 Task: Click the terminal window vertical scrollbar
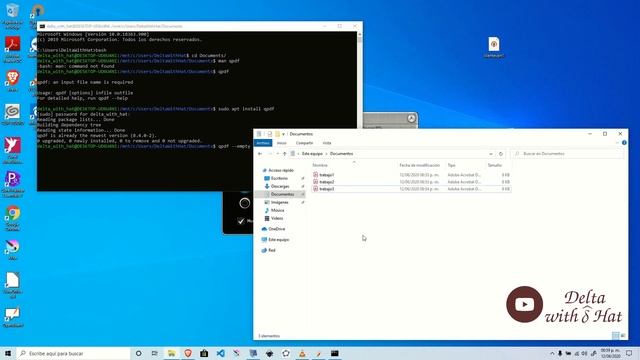(360, 111)
